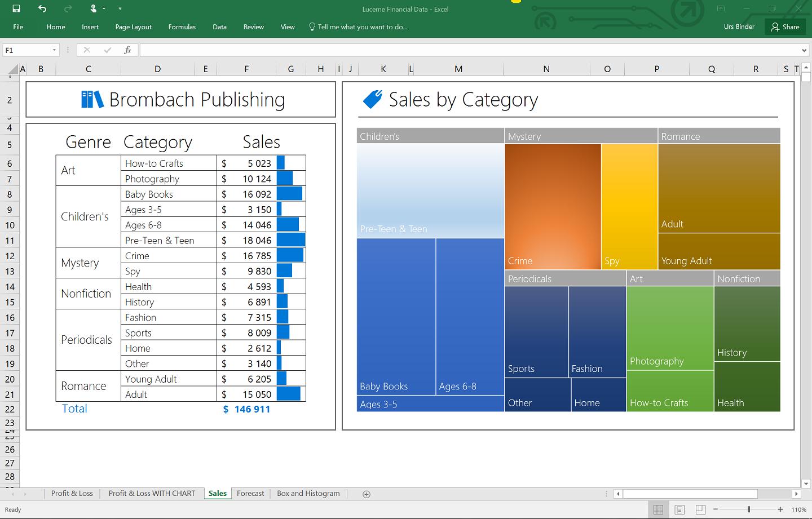The height and width of the screenshot is (519, 812).
Task: Toggle Touch/Mouse mode icon
Action: pyautogui.click(x=94, y=8)
